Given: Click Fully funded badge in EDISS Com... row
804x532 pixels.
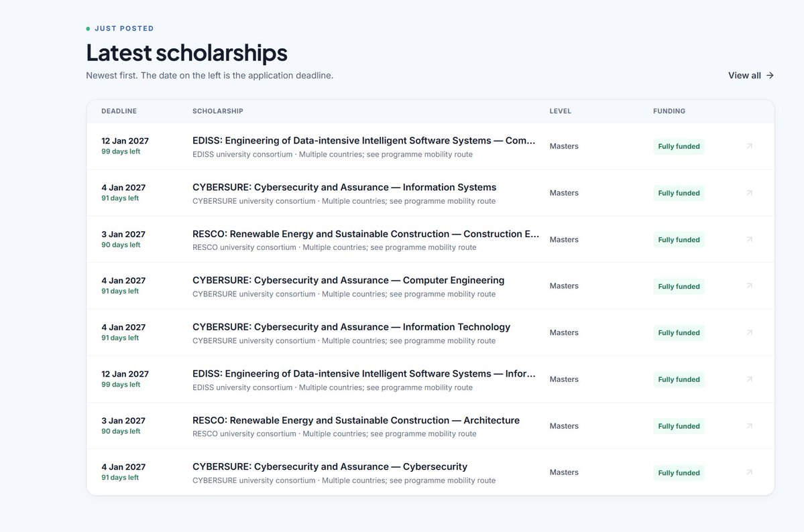Looking at the screenshot, I should click(679, 147).
